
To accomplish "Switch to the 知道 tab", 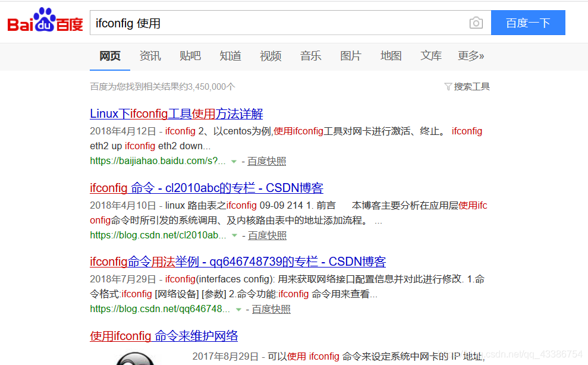I will click(x=230, y=56).
